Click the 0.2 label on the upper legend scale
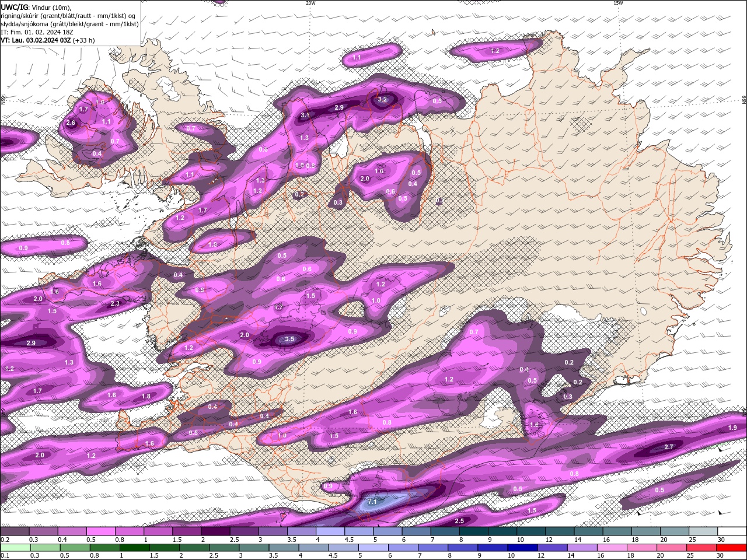This screenshot has width=747, height=560. pos(5,540)
